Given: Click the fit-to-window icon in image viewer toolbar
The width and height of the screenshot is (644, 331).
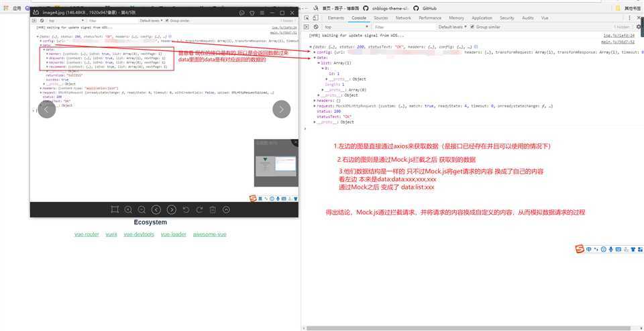Looking at the screenshot, I should click(x=115, y=209).
